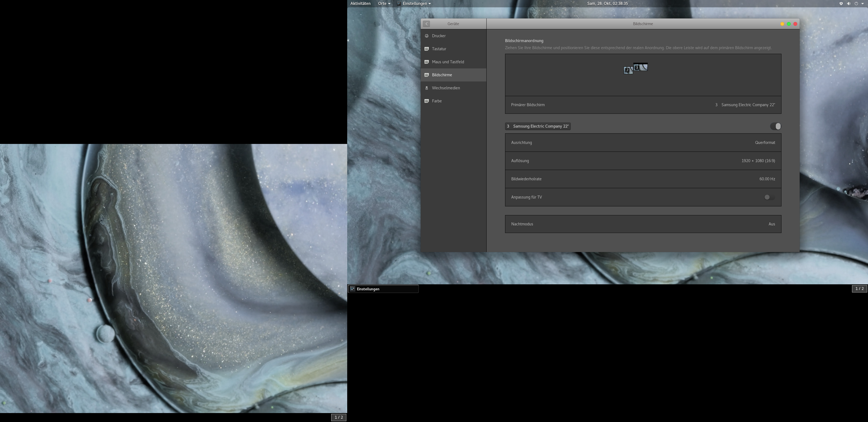This screenshot has width=868, height=422.
Task: Click the keyboard icon beside Tastatur
Action: (427, 49)
